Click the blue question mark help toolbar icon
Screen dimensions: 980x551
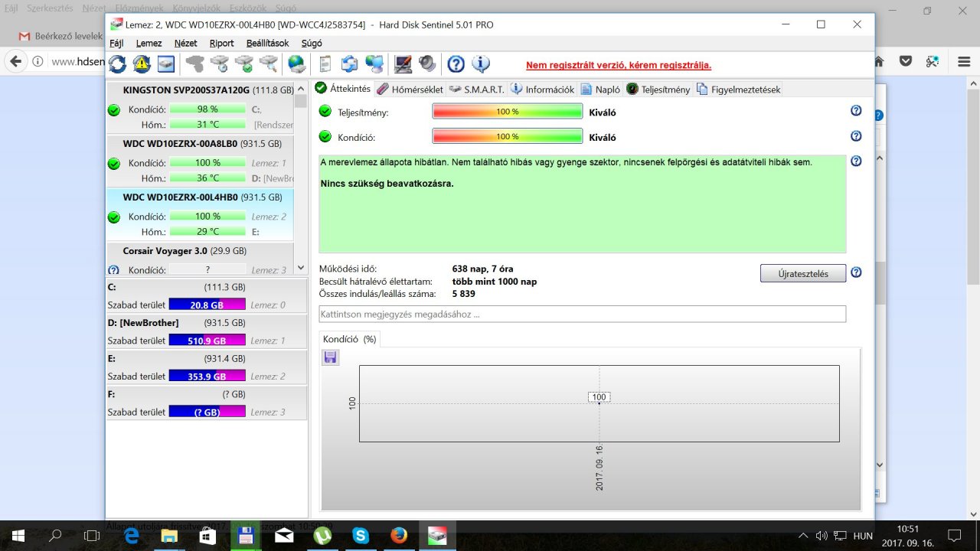456,64
